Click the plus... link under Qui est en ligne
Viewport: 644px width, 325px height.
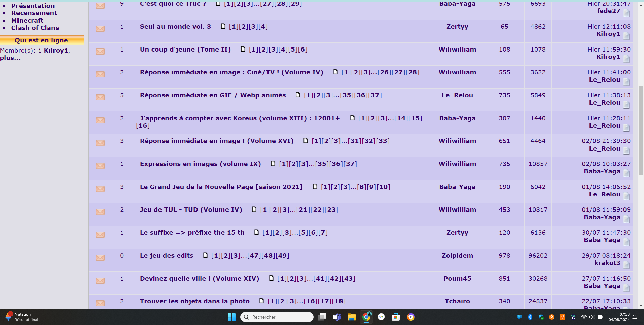click(10, 58)
